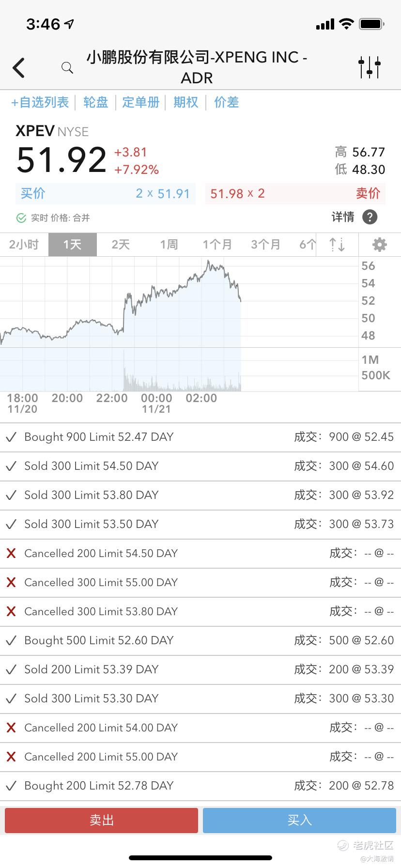Open chart filter sliders icon
This screenshot has width=401, height=868.
pos(370,67)
